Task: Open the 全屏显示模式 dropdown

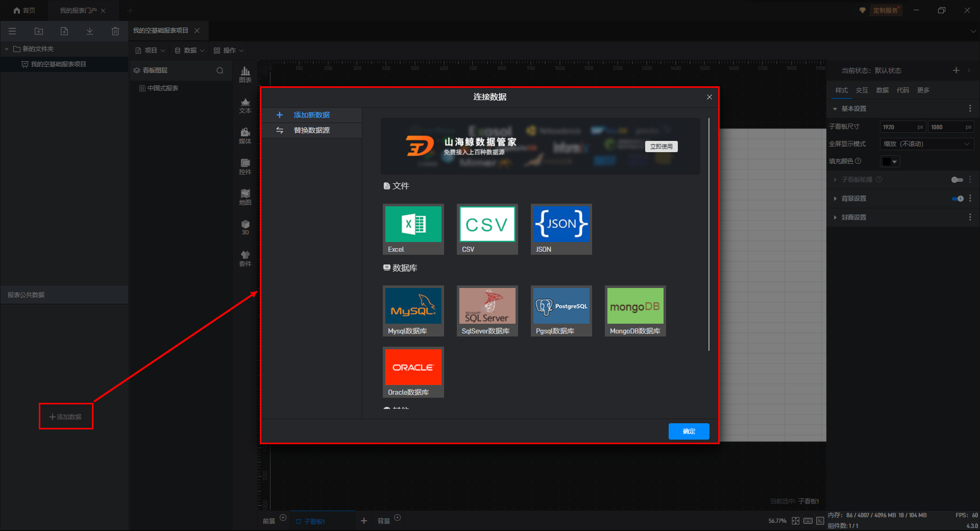Action: coord(926,144)
